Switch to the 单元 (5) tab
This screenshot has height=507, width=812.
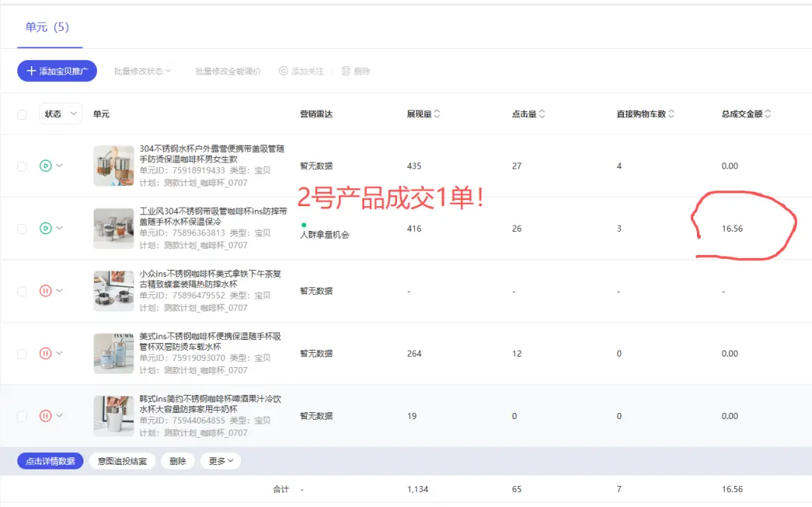(47, 27)
